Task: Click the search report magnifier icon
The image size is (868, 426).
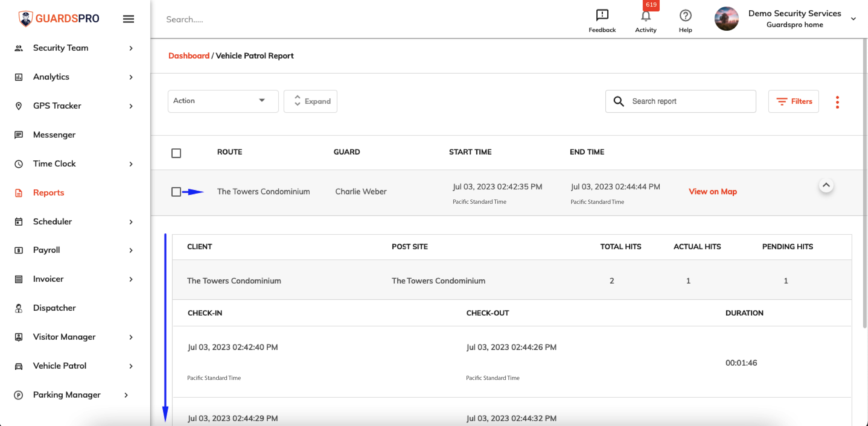Action: pos(619,101)
